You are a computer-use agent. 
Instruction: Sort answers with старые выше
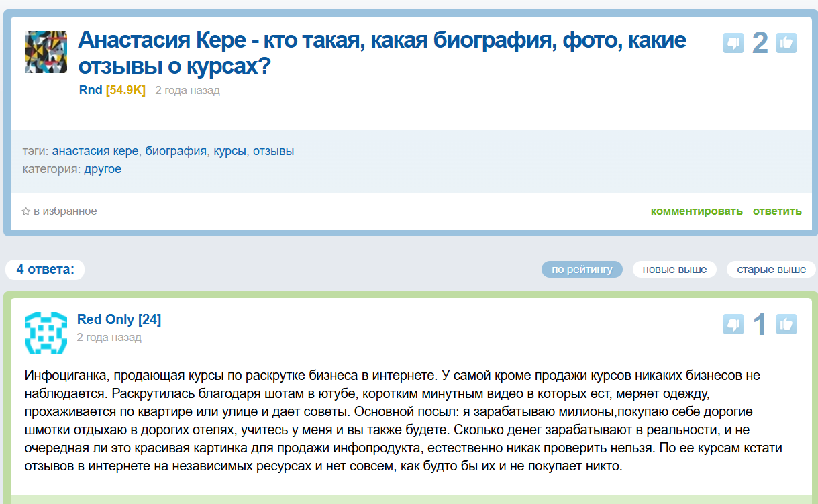[x=771, y=270]
